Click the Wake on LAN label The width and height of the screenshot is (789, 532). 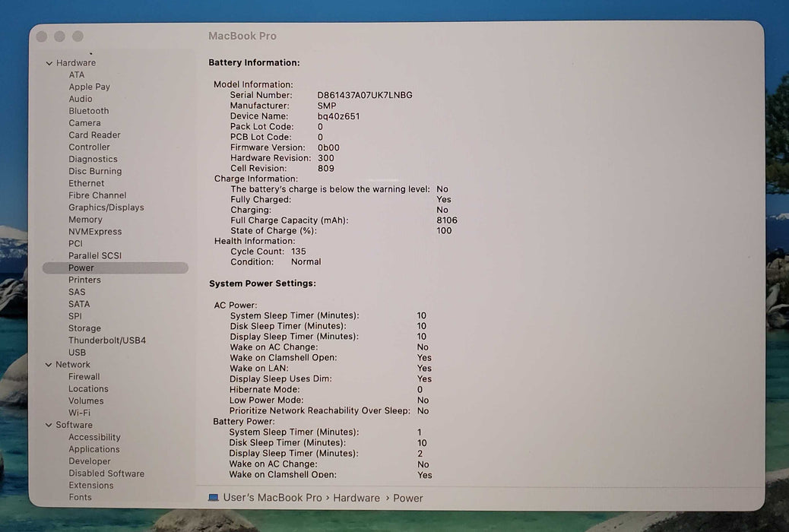point(259,368)
